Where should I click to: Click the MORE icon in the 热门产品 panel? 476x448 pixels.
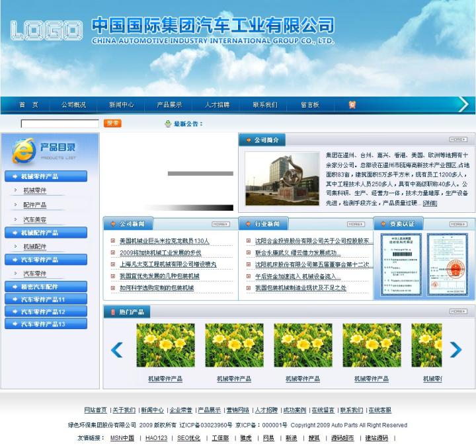(x=458, y=311)
